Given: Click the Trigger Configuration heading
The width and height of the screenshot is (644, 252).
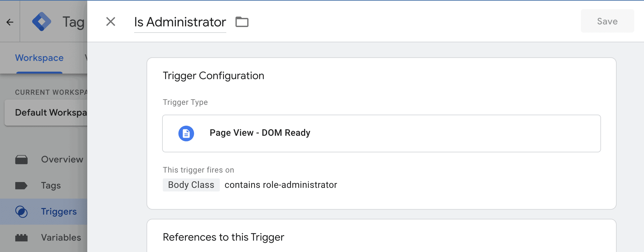Looking at the screenshot, I should [213, 76].
